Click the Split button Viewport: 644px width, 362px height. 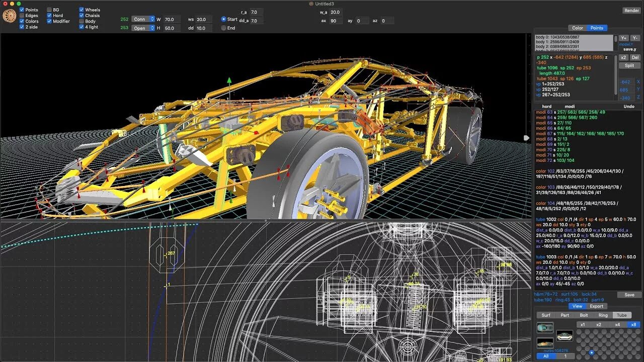pos(629,65)
